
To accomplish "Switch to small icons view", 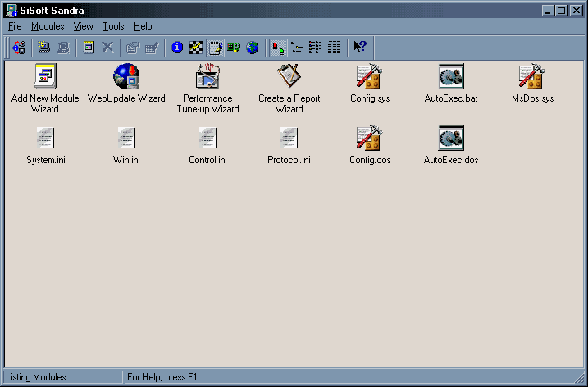I will tap(297, 48).
